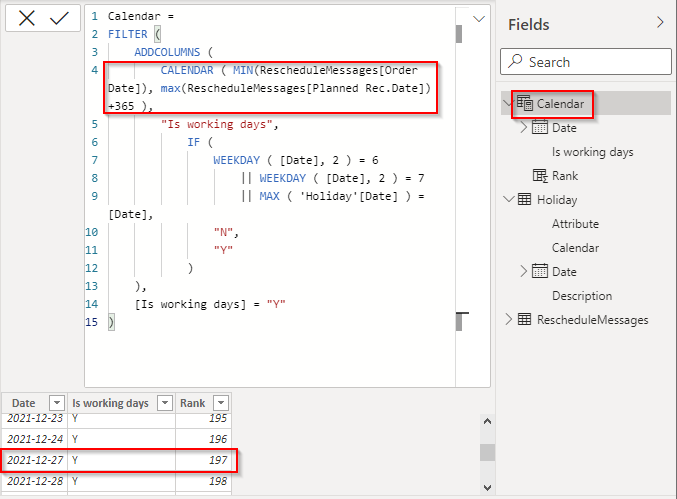The width and height of the screenshot is (677, 499).
Task: Expand the Date hierarchy under Holiday
Action: pyautogui.click(x=523, y=271)
